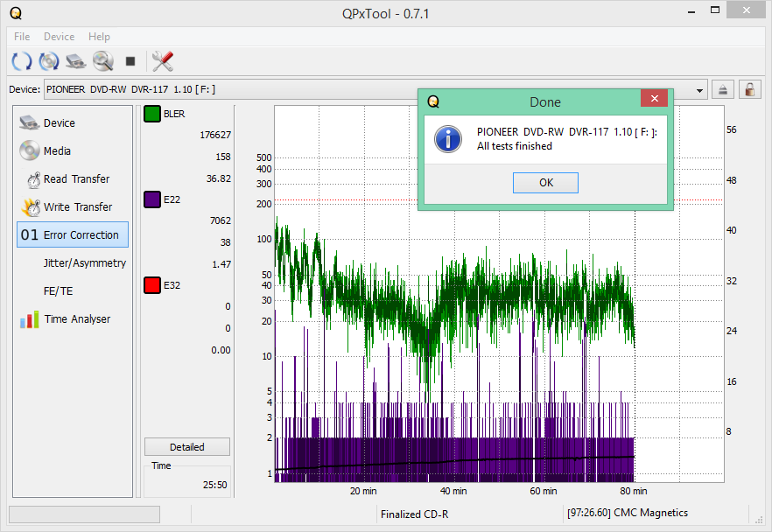772x532 pixels.
Task: Open the device info drive icon in toolbar
Action: coord(76,61)
